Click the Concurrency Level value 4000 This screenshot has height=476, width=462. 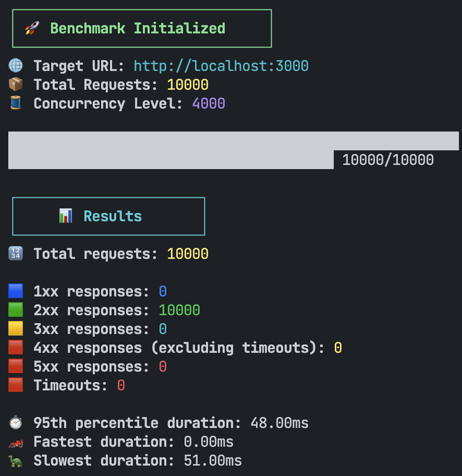(208, 104)
